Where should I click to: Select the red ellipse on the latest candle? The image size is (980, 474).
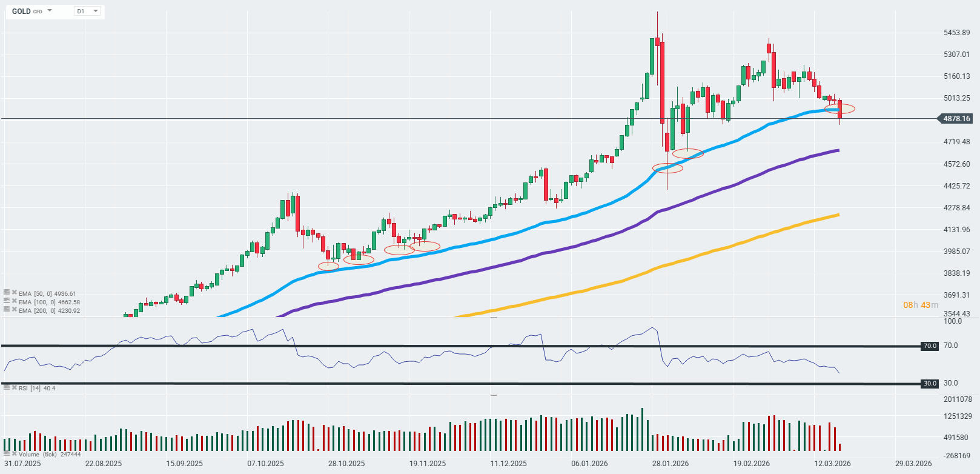click(x=840, y=108)
